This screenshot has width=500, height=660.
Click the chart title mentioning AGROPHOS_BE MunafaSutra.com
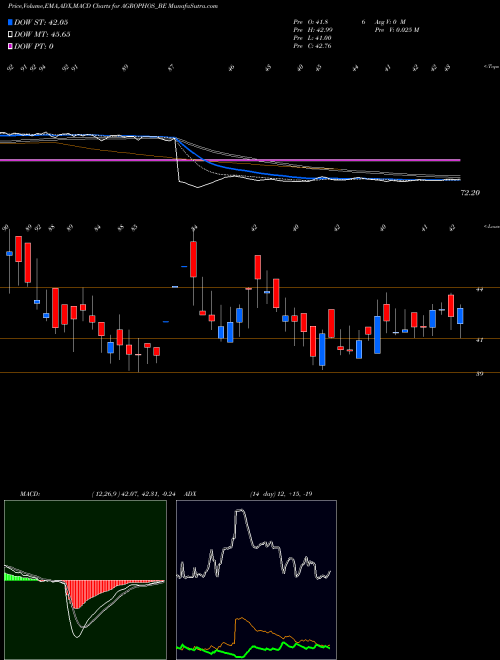[x=113, y=6]
